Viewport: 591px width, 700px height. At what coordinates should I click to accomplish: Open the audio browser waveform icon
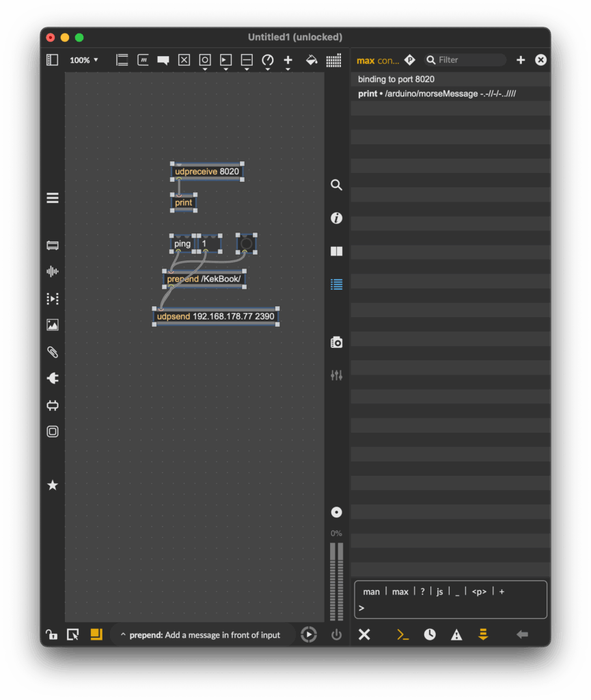(x=53, y=271)
